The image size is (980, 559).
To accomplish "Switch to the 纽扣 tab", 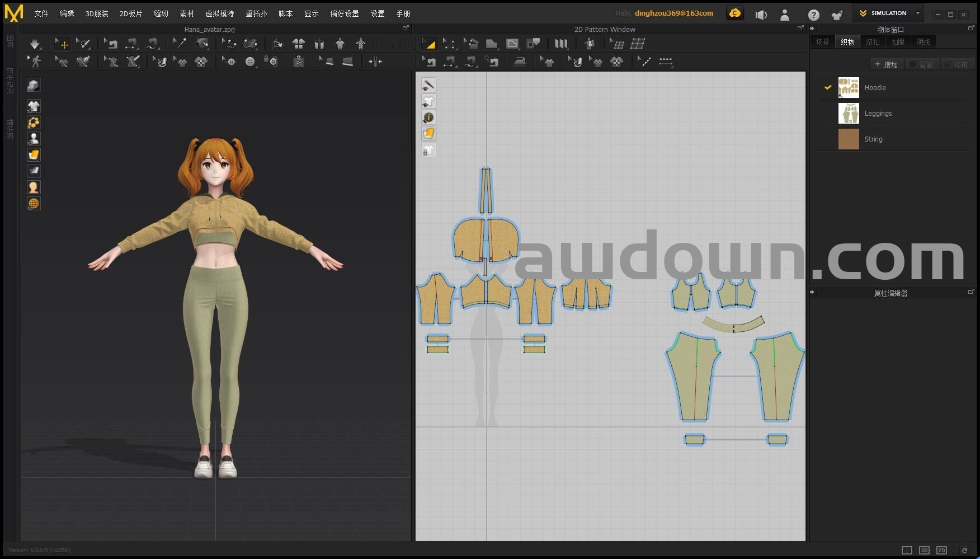I will [873, 42].
